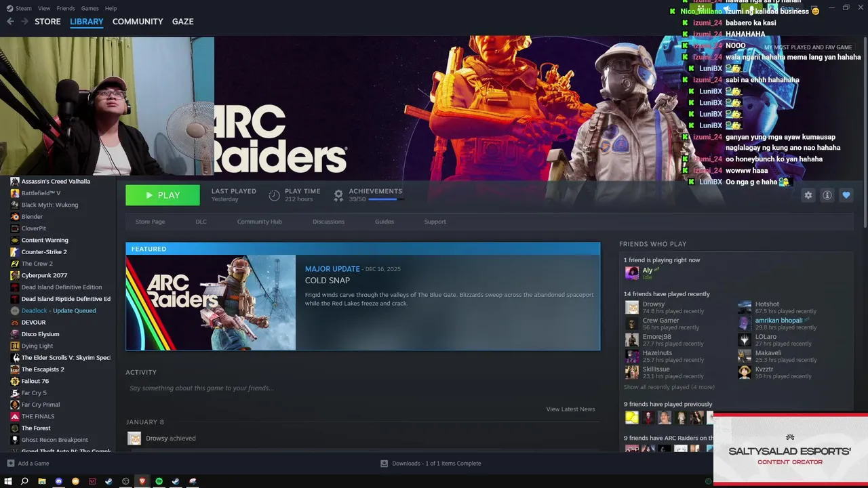Select Black Myth: Wukong in library
This screenshot has height=488, width=868.
click(x=50, y=205)
